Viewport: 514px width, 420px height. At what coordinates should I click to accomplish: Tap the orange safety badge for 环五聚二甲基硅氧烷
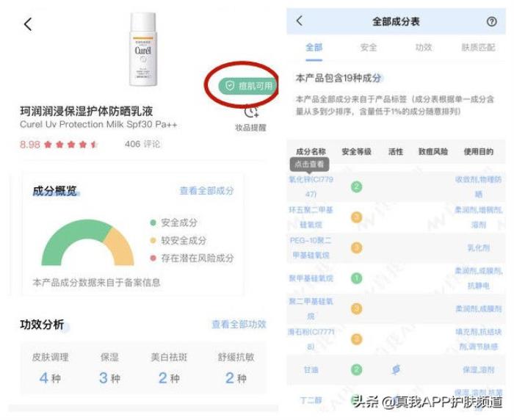(x=356, y=217)
